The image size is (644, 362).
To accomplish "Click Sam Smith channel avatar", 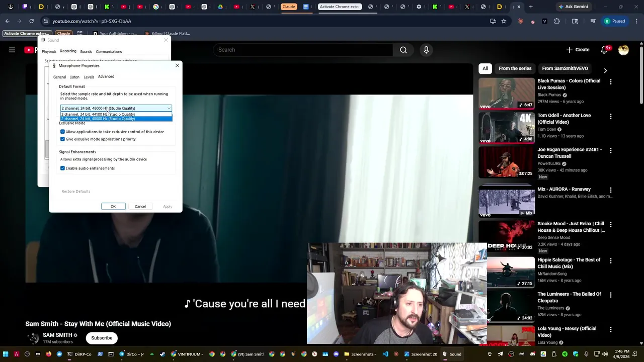I will [x=33, y=338].
